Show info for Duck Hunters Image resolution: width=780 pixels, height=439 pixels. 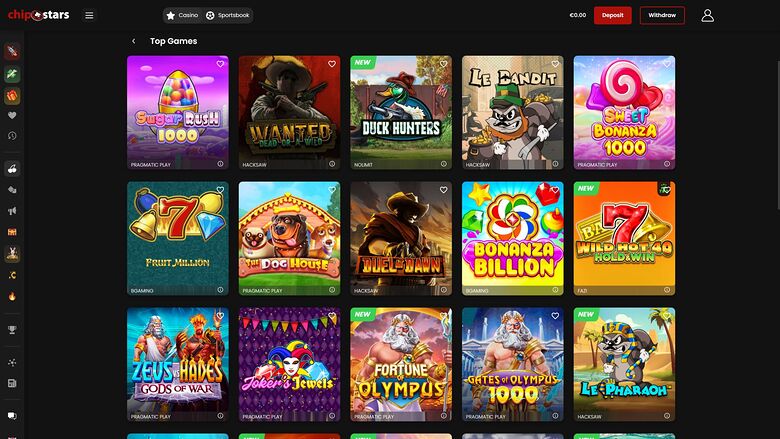pos(443,164)
